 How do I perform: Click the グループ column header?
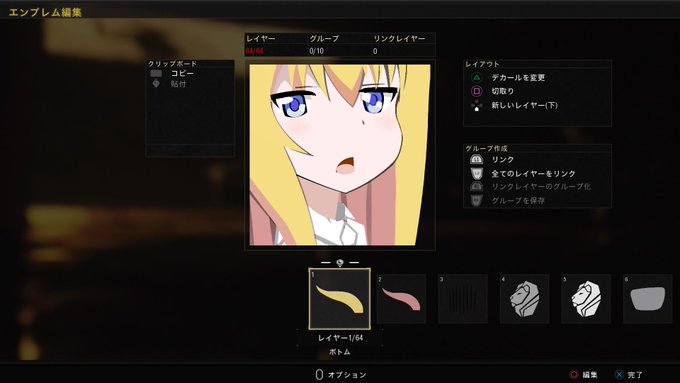tap(324, 39)
